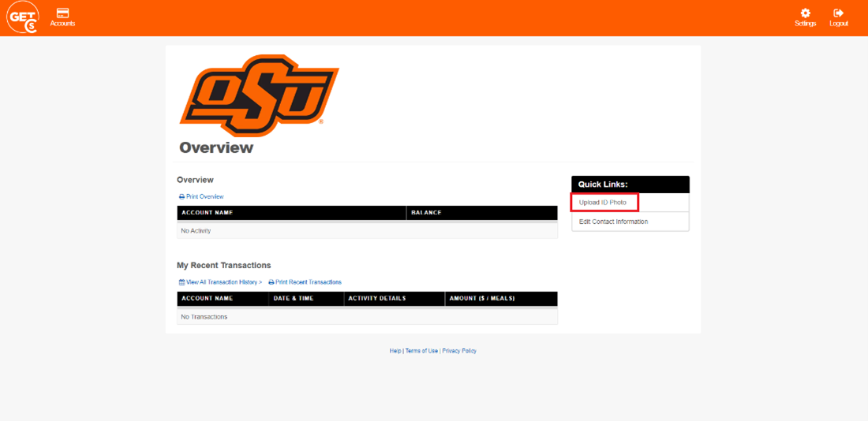Screen dimensions: 868x421
Task: Open Edit Contact Information quick link
Action: (613, 222)
